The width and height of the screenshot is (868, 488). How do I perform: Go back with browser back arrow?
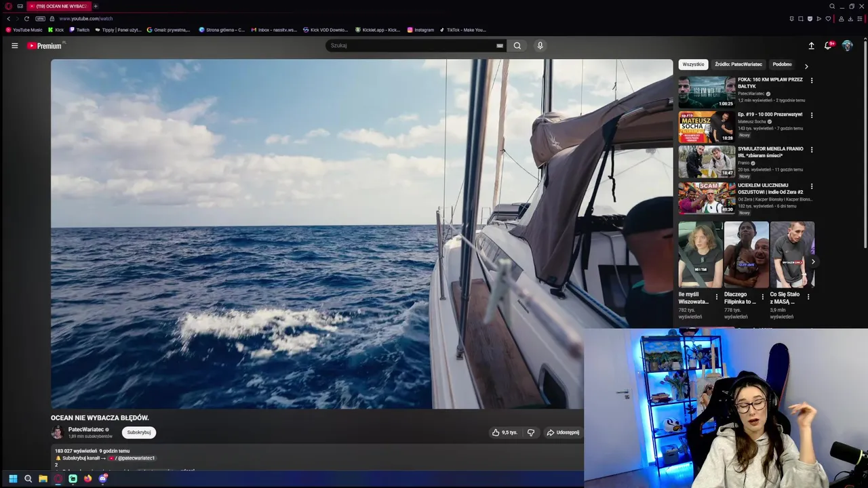(x=8, y=18)
